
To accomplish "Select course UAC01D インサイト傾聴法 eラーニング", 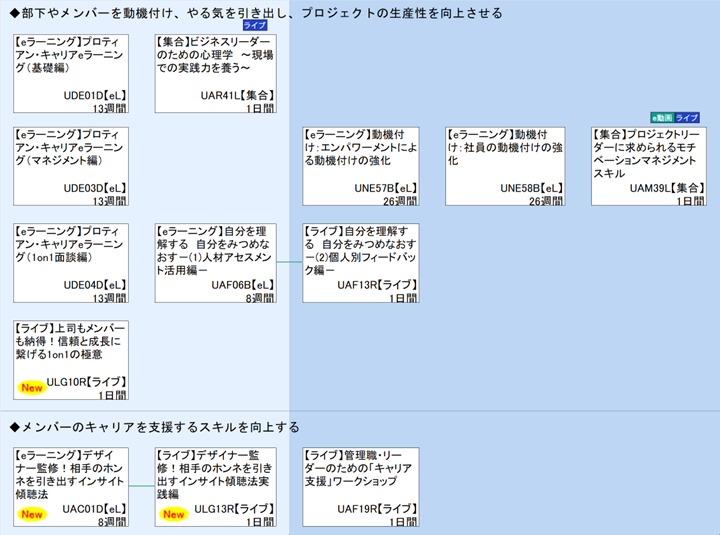I will tap(71, 486).
